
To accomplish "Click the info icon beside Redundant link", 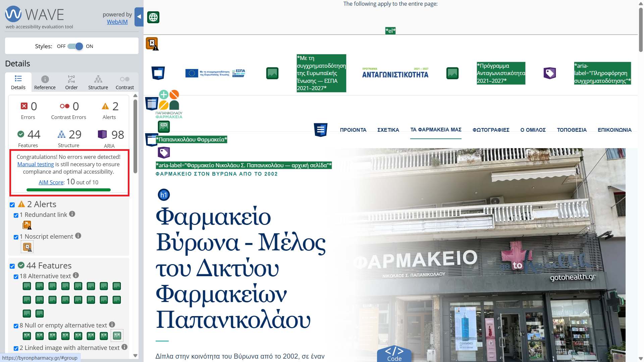I will (x=72, y=214).
